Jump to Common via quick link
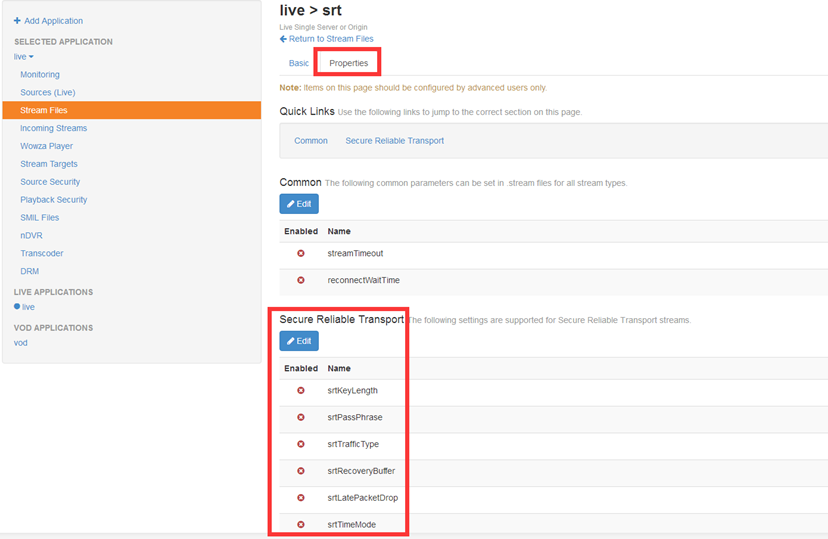Image resolution: width=828 pixels, height=539 pixels. 311,141
